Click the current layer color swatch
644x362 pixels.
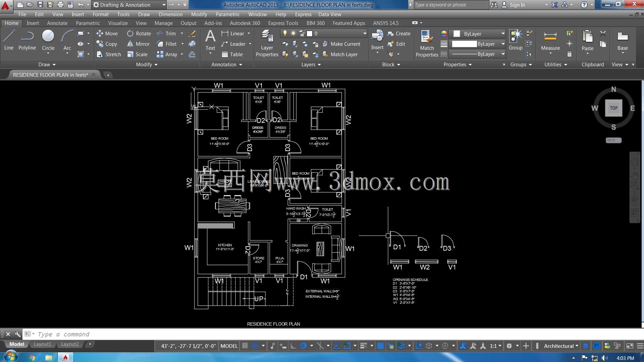pos(310,34)
